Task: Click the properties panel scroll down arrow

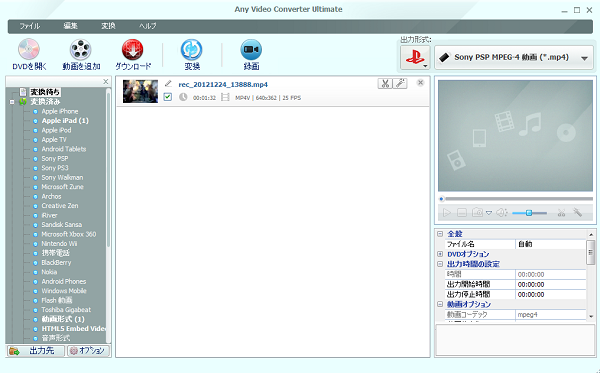Action: tap(591, 316)
